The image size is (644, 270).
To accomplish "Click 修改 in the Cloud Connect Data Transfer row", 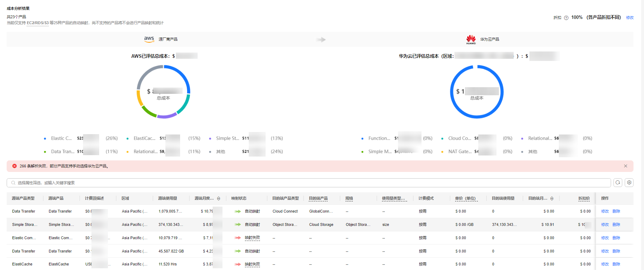I will click(605, 211).
